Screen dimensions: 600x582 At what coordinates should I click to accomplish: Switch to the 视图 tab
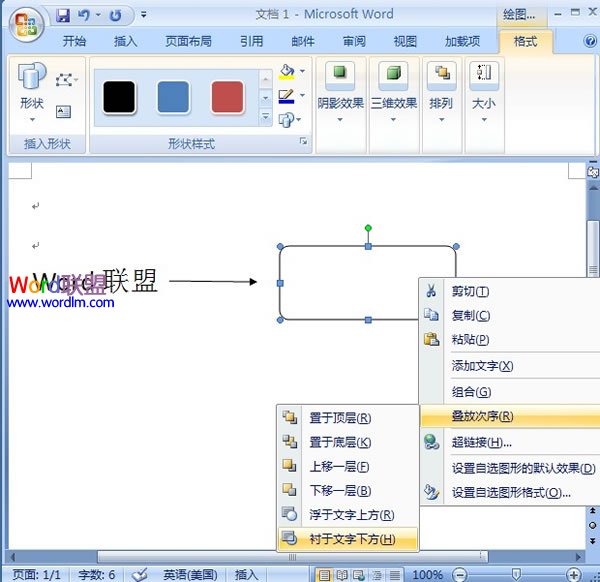(x=405, y=41)
